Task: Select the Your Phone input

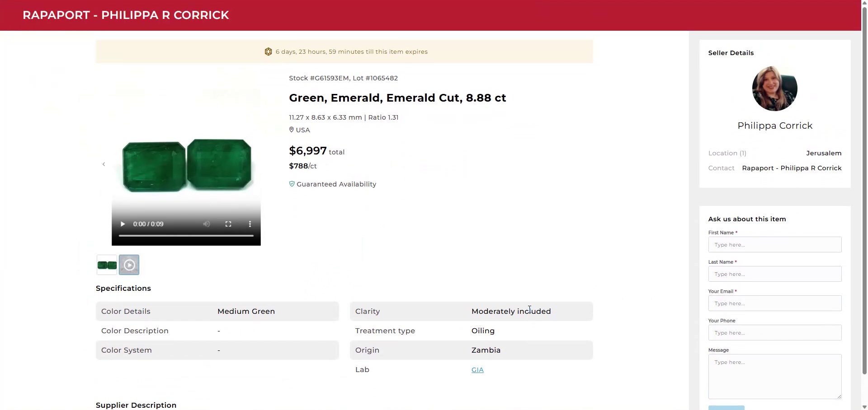Action: click(x=774, y=333)
